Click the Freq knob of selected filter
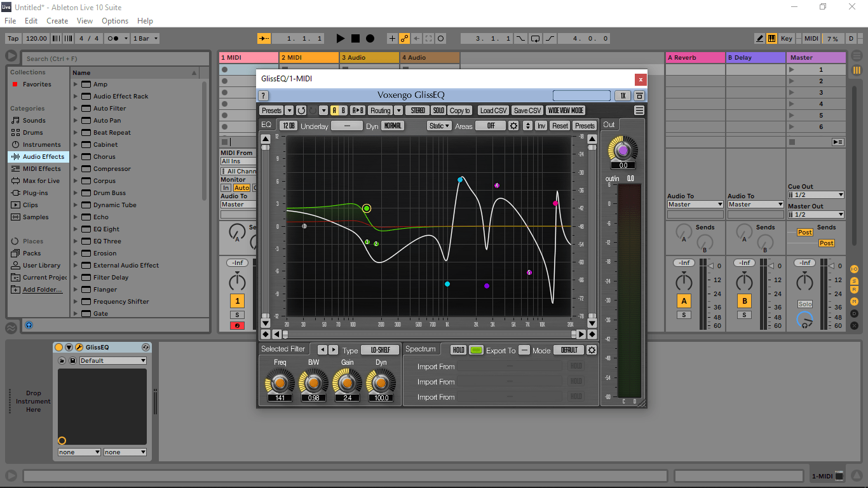Image resolution: width=868 pixels, height=488 pixels. (280, 383)
